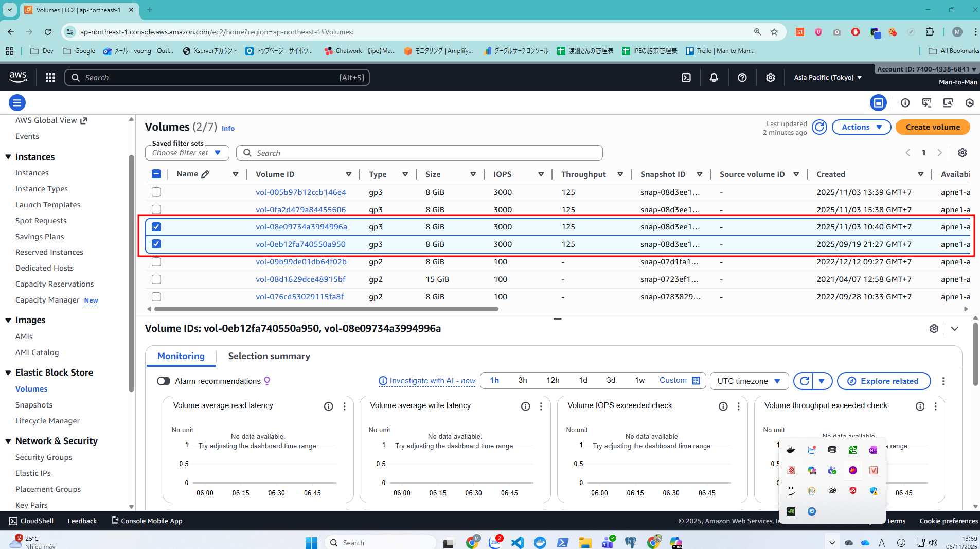Select checkbox for vol-005b97b12ccb146e4
This screenshot has width=980, height=549.
(x=156, y=192)
